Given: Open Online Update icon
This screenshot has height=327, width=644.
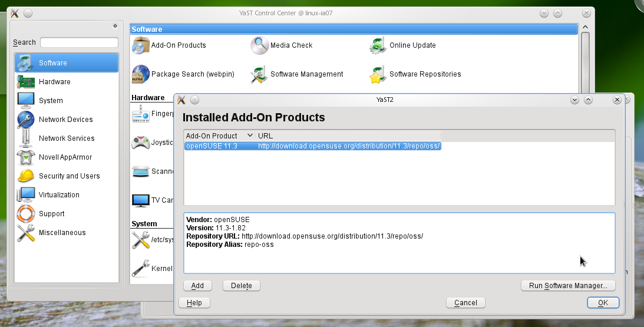Looking at the screenshot, I should pyautogui.click(x=378, y=45).
